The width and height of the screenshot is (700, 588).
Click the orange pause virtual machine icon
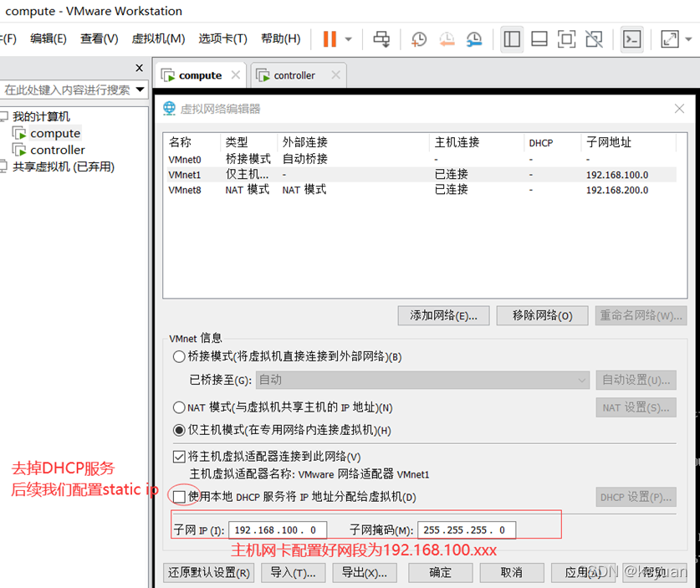tap(330, 38)
